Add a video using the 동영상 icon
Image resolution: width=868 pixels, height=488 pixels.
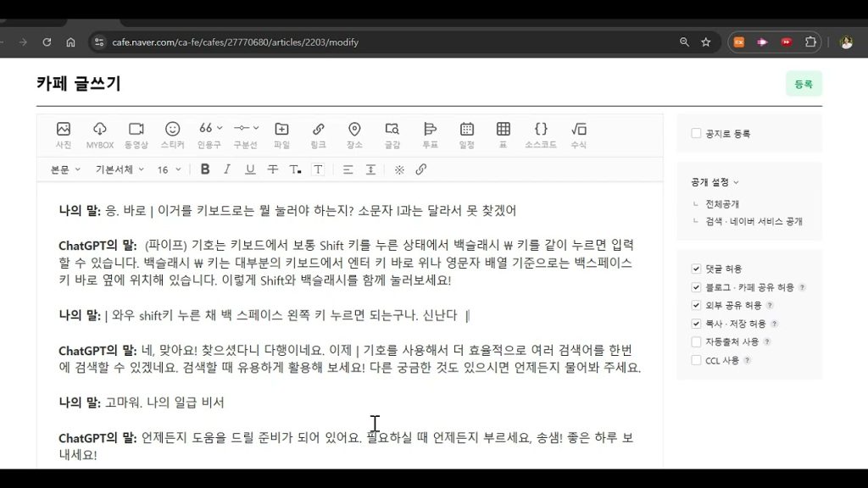[x=136, y=134]
